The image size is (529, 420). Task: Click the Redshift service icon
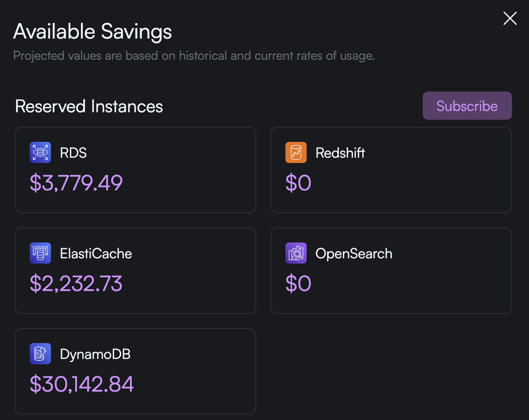[296, 152]
